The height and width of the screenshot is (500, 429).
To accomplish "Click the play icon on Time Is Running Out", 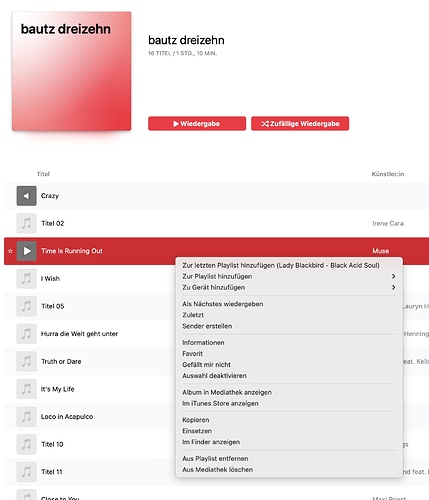I will (26, 251).
